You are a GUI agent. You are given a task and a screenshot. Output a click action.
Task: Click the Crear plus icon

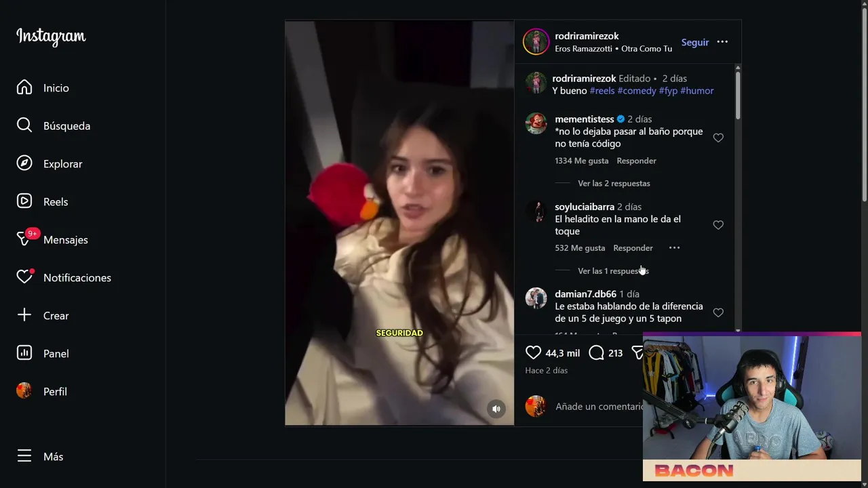(x=24, y=315)
